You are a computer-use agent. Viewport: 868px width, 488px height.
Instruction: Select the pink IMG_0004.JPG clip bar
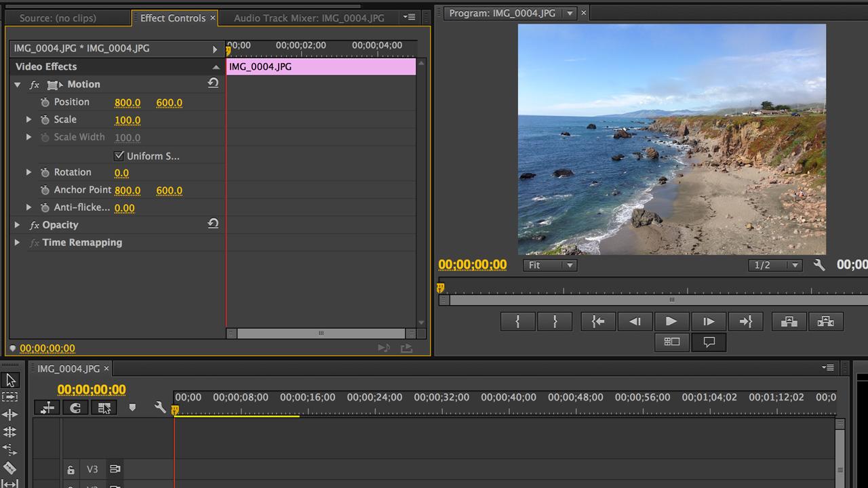point(321,66)
